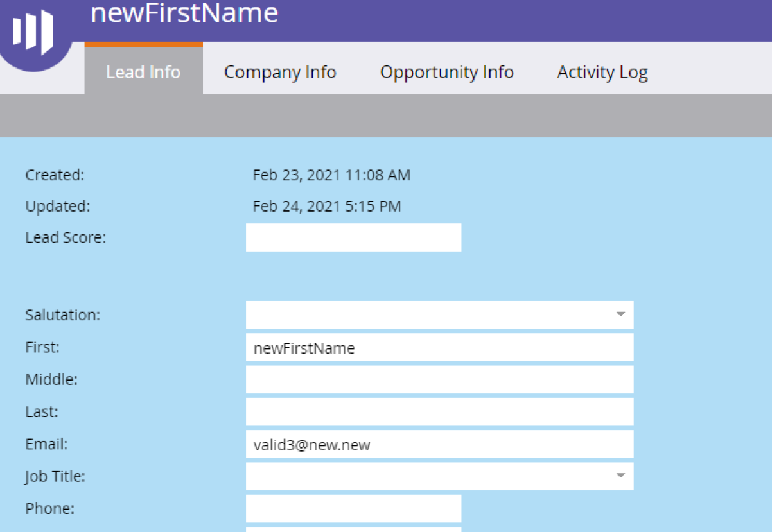
Task: Click the Phone input field
Action: [353, 508]
